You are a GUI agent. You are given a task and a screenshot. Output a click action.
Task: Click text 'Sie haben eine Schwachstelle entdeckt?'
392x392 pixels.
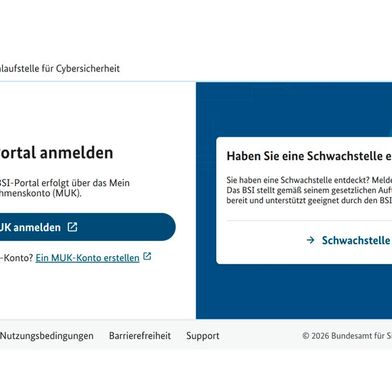(x=298, y=180)
